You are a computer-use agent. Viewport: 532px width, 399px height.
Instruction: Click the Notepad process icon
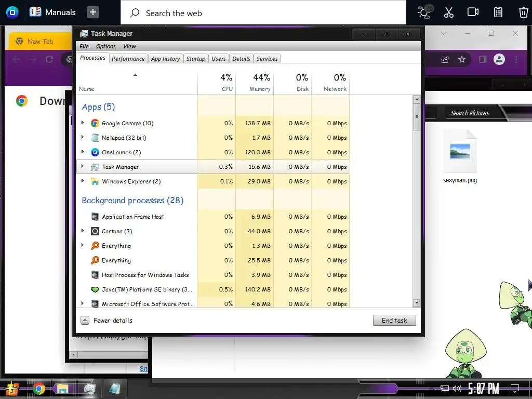(95, 138)
